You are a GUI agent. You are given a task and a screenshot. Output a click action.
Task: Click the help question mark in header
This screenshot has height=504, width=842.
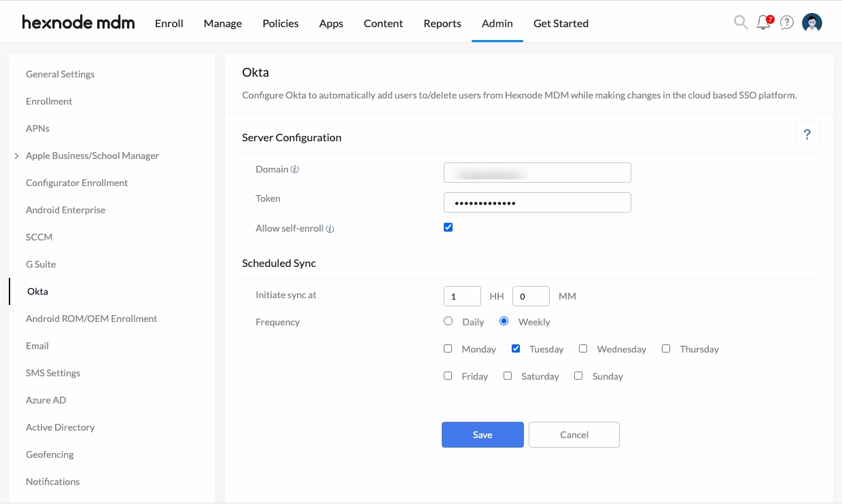(787, 22)
